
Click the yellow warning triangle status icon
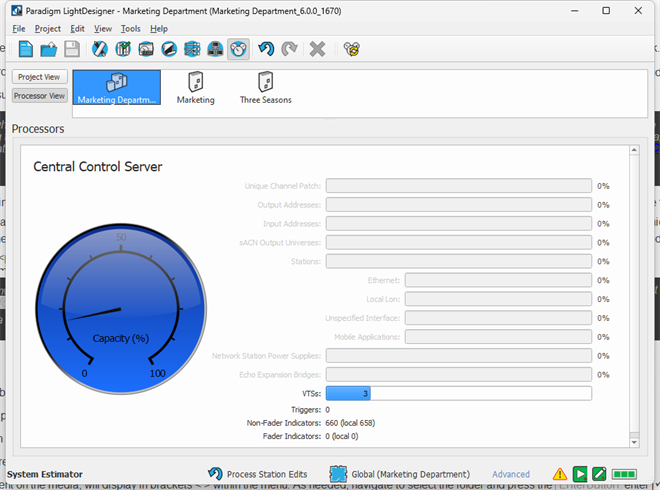pos(560,474)
